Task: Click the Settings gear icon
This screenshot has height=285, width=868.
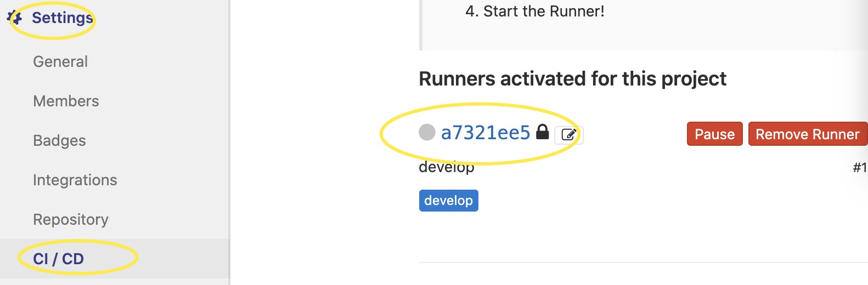Action: click(15, 18)
